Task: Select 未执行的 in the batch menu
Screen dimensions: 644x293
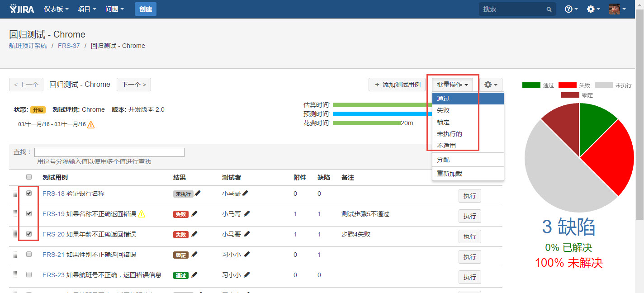Action: [x=468, y=134]
